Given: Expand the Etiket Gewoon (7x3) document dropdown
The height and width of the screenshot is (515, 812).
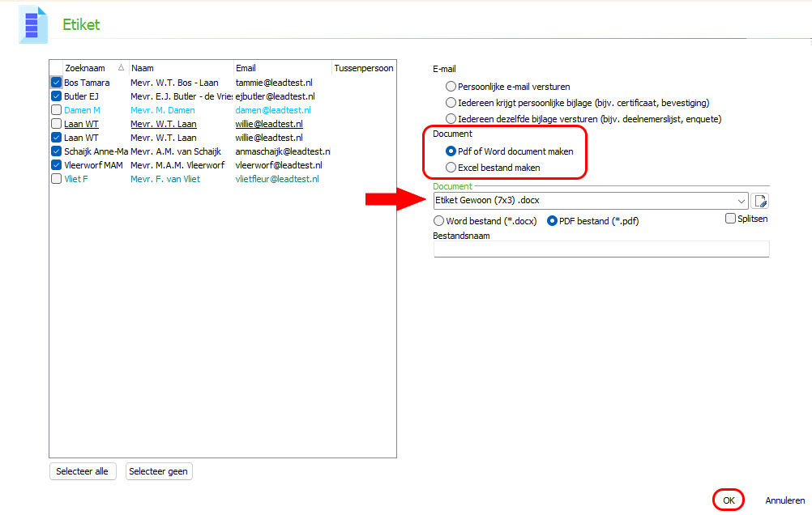Looking at the screenshot, I should 741,201.
